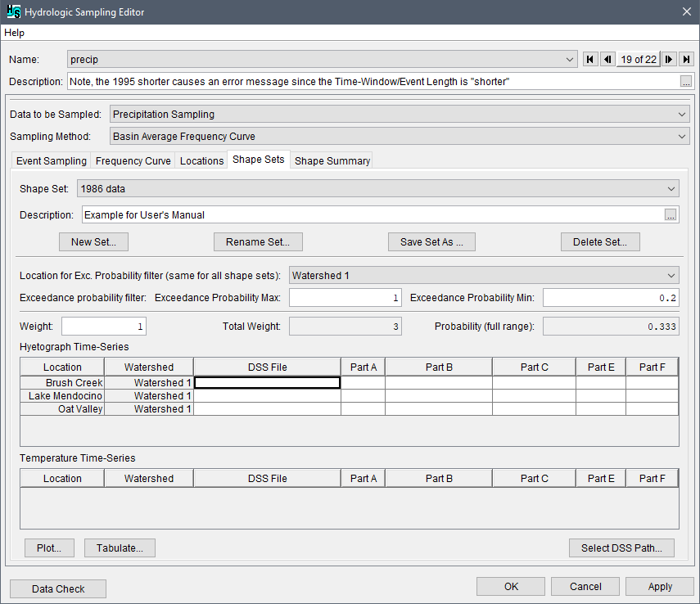Go to the first record navigation icon
Image resolution: width=700 pixels, height=604 pixels.
[590, 60]
